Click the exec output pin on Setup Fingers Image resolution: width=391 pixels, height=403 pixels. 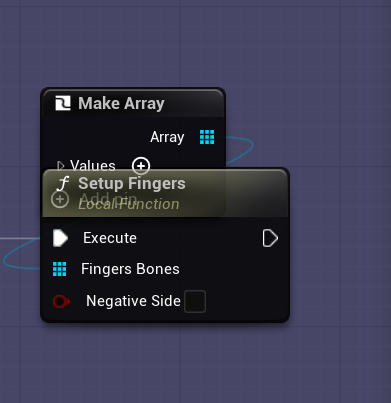pyautogui.click(x=270, y=238)
